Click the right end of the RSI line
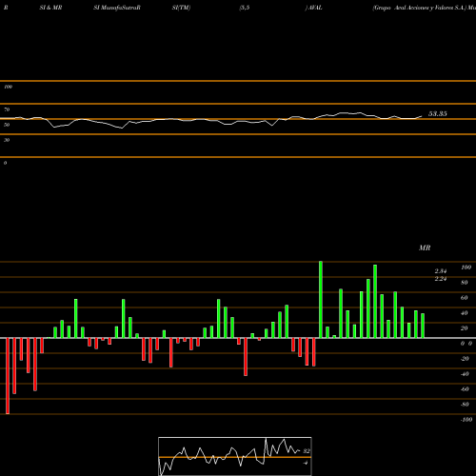The height and width of the screenshot is (476, 476). tap(422, 116)
